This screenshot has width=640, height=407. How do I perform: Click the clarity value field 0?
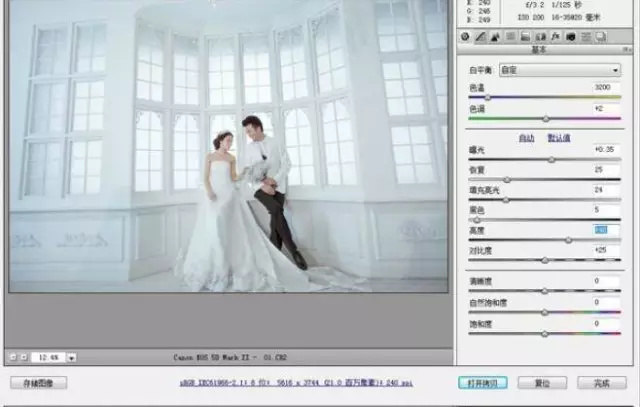(606, 281)
